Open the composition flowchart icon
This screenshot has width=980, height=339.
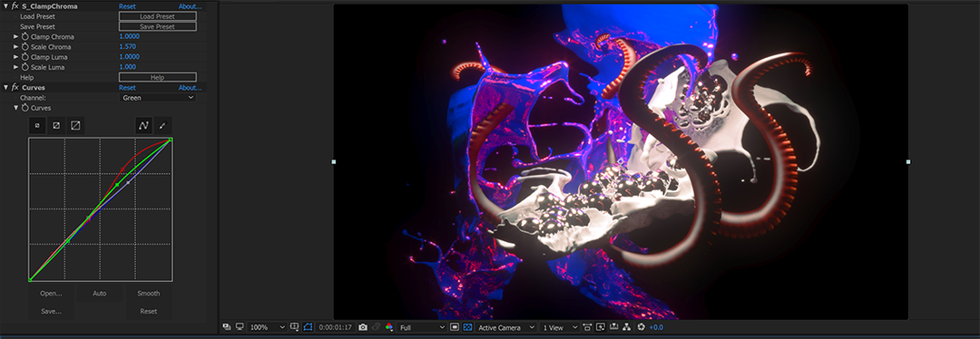(x=627, y=326)
